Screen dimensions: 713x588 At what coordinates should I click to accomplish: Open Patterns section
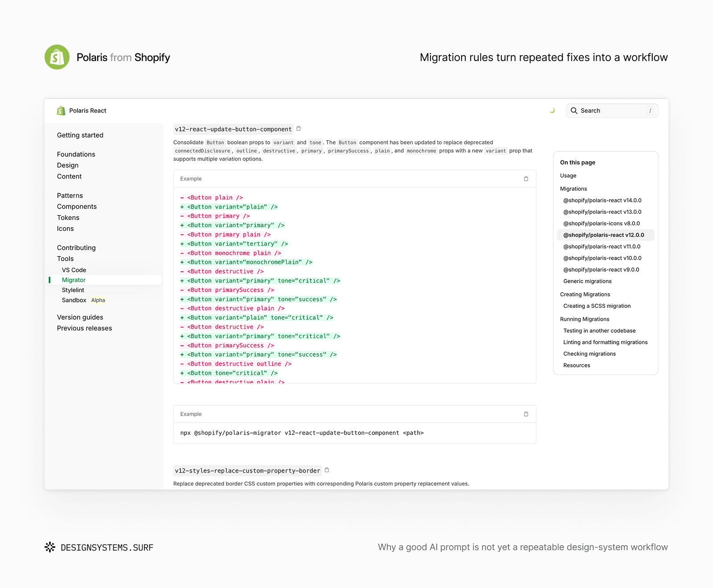coord(70,196)
